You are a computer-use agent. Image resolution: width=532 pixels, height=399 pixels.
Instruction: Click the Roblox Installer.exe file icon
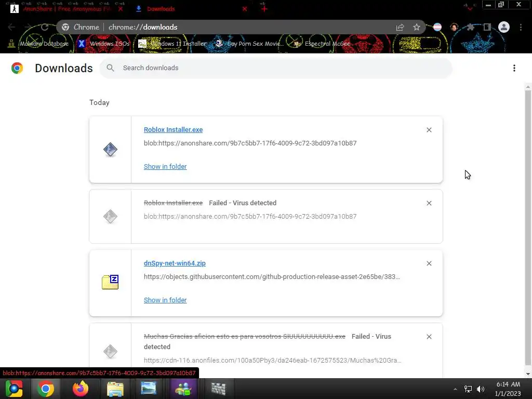(110, 150)
